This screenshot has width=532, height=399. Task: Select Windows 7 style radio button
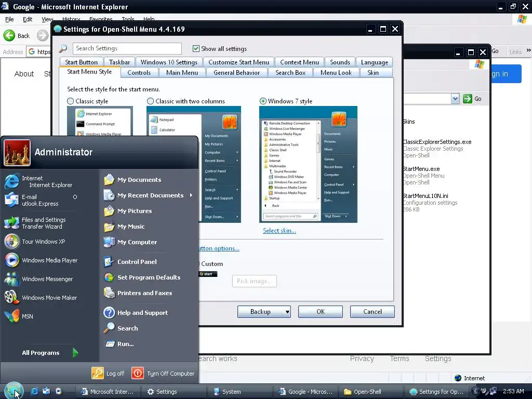tap(263, 101)
